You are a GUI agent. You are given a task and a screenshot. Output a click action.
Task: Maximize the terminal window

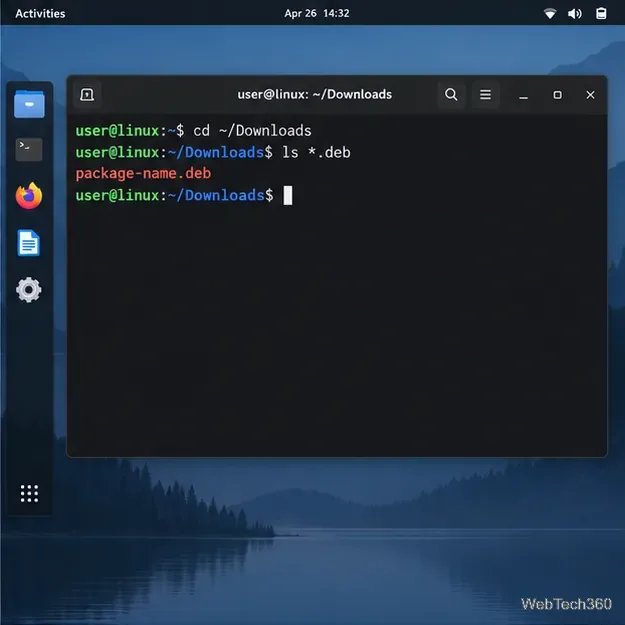tap(557, 94)
